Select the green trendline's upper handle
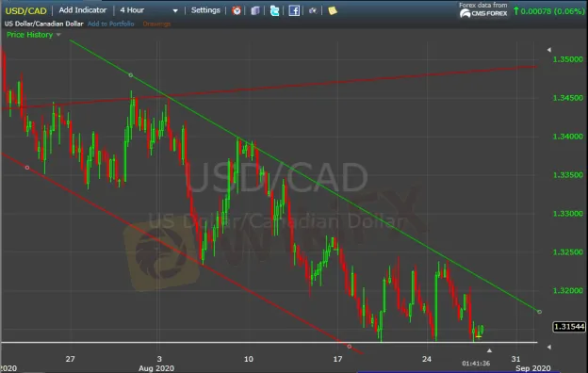Screen dimensions: 588x373 point(130,75)
